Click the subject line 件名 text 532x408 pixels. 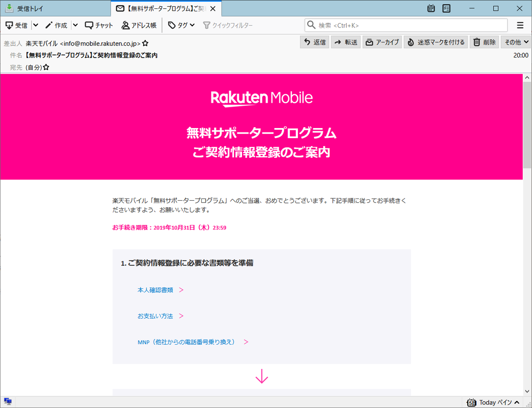pyautogui.click(x=91, y=55)
